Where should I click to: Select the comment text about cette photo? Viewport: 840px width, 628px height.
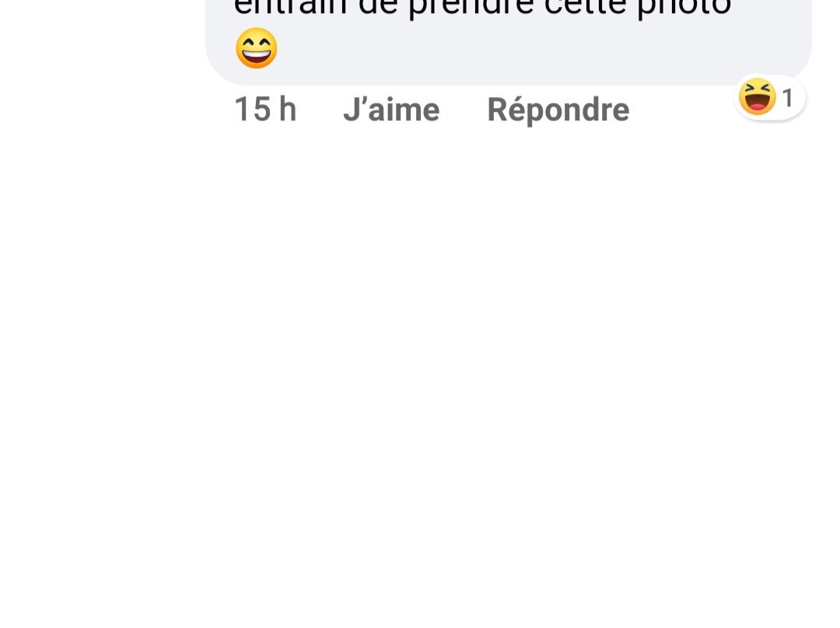point(482,8)
